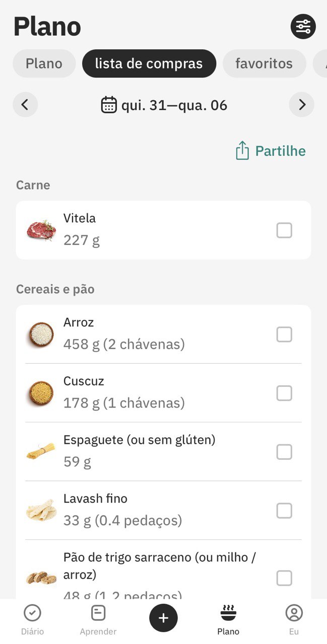Viewport: 327px width, 644px height.
Task: Advance to next week with the right chevron
Action: point(302,105)
